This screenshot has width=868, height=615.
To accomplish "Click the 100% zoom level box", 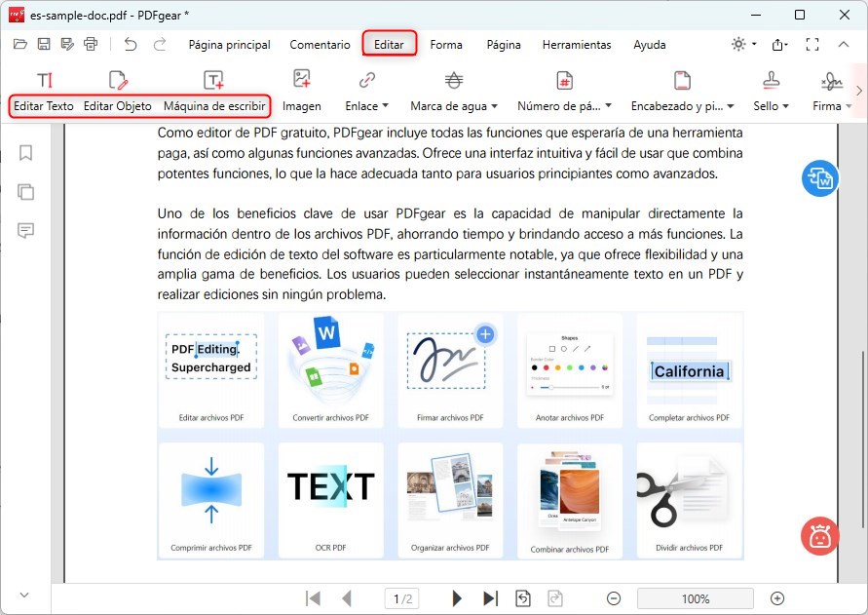I will [x=696, y=599].
